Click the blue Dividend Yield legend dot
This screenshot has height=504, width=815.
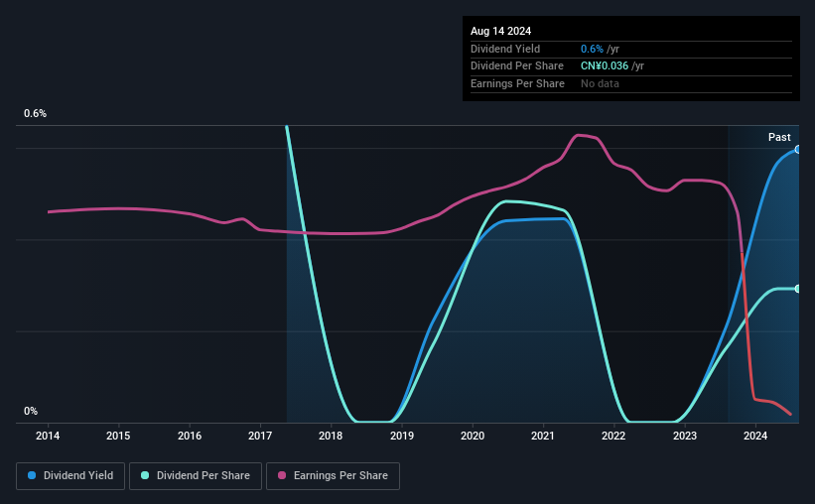(x=32, y=475)
